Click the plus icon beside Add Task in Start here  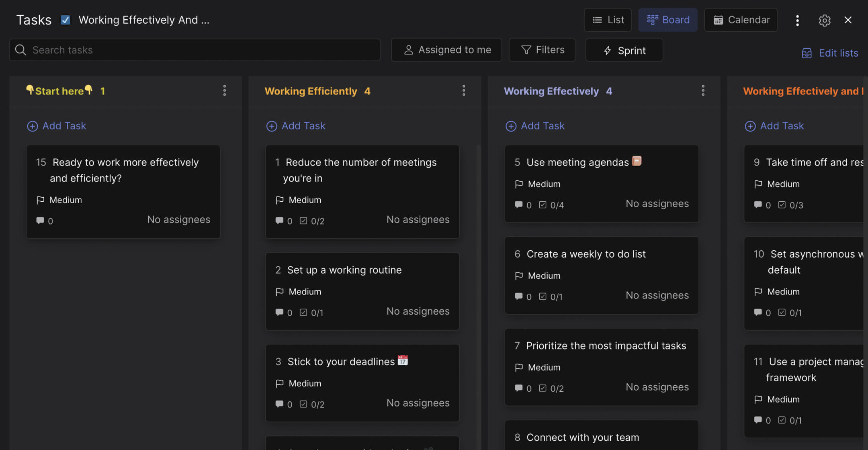pos(32,126)
